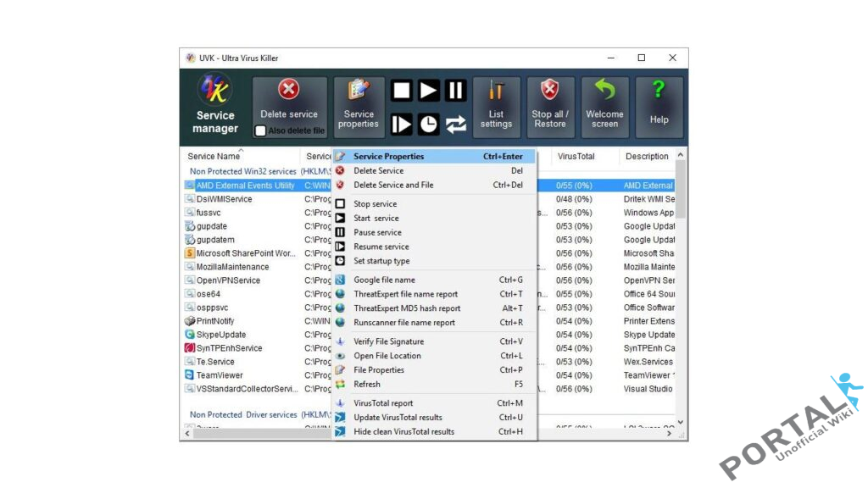Screen dimensions: 868x488
Task: Select the SynTPEnhService row
Action: click(x=229, y=348)
